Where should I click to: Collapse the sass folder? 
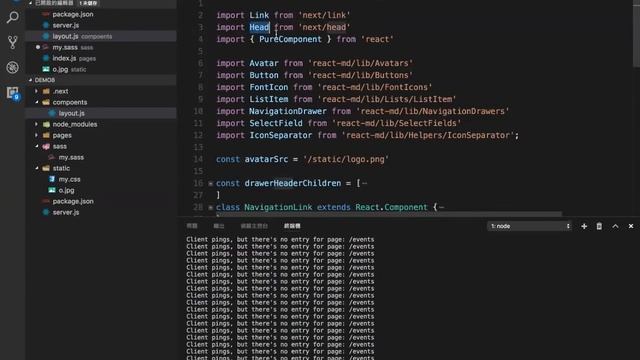tap(36, 146)
